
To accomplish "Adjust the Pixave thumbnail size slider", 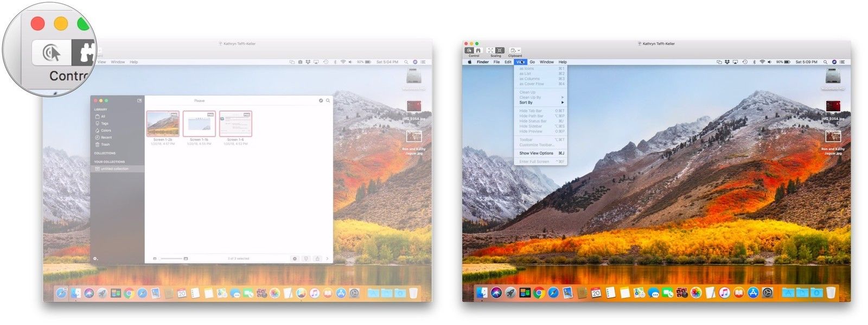I will point(171,259).
